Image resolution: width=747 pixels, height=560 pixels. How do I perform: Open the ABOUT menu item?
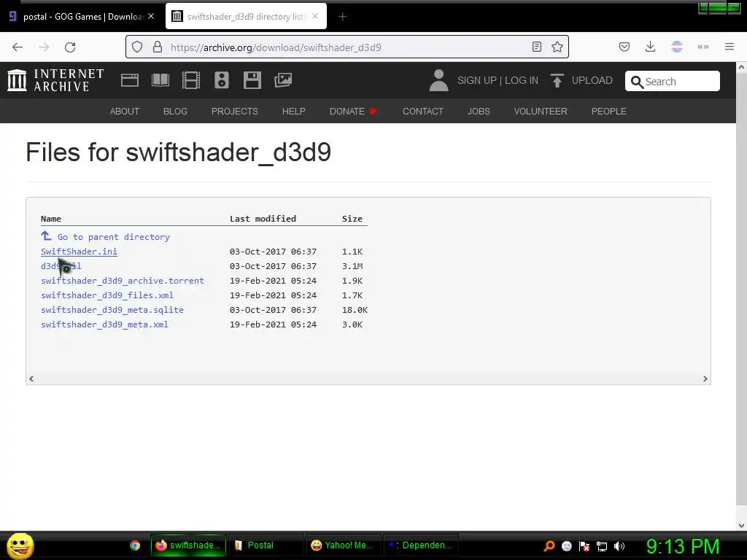tap(125, 111)
